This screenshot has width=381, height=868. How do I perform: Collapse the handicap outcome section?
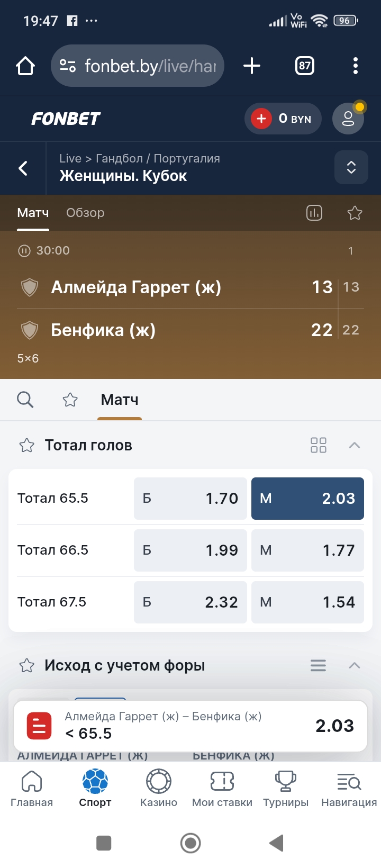coord(355,665)
